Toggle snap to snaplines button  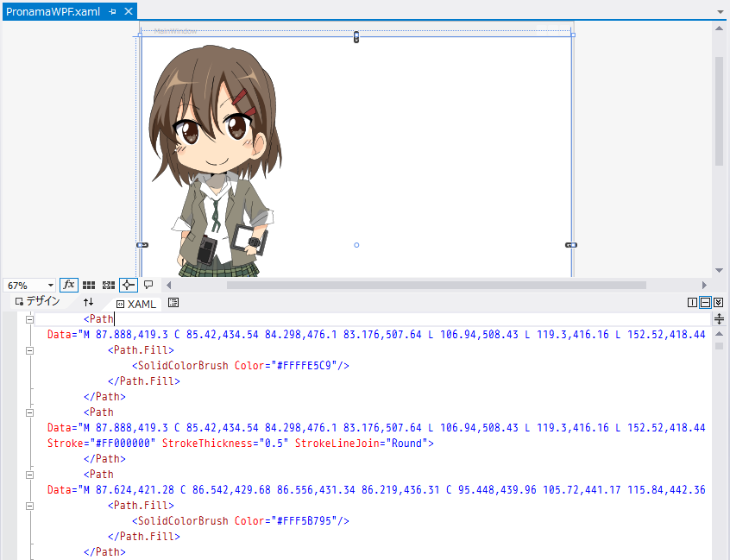click(x=129, y=285)
